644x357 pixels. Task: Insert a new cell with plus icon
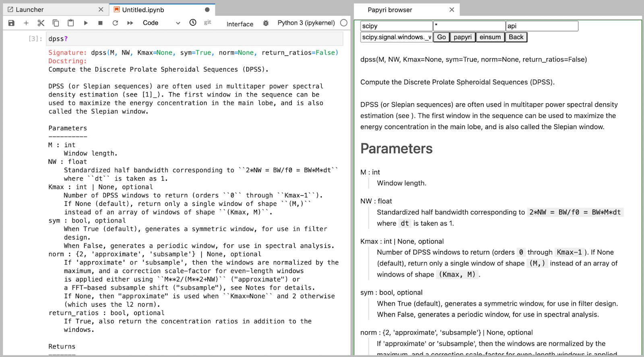point(26,23)
